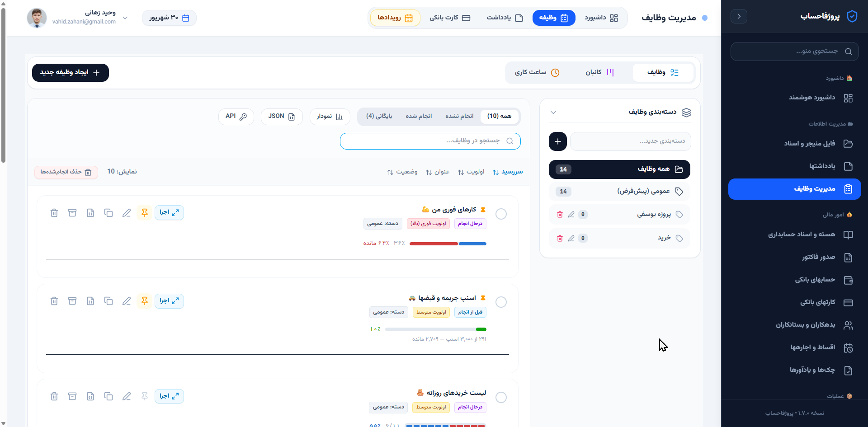Archive the لیست خریدهای روزانه task
Screen dimensions: 868x427
(x=72, y=396)
